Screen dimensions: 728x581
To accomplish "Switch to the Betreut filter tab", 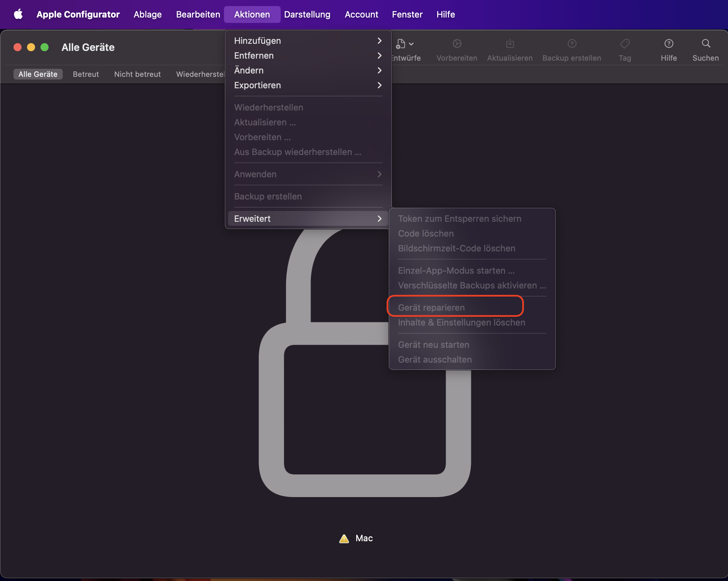I will point(86,74).
